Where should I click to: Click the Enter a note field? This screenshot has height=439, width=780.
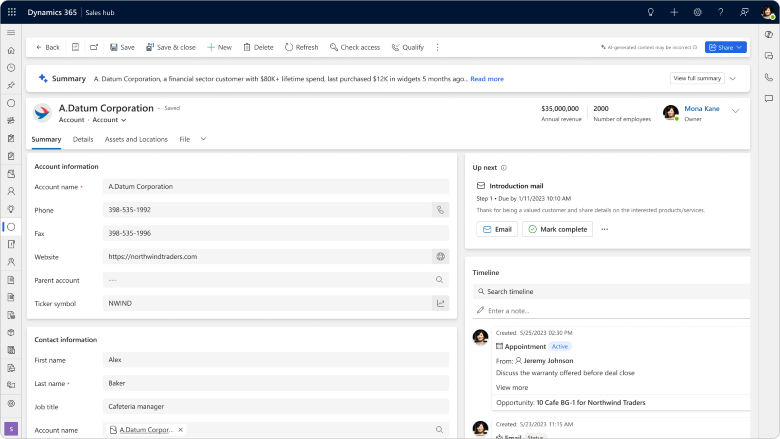[611, 310]
